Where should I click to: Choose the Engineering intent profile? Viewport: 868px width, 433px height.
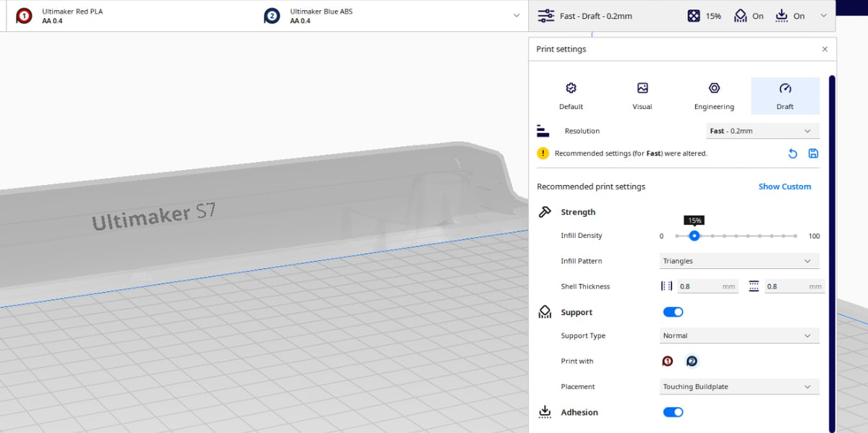[714, 96]
